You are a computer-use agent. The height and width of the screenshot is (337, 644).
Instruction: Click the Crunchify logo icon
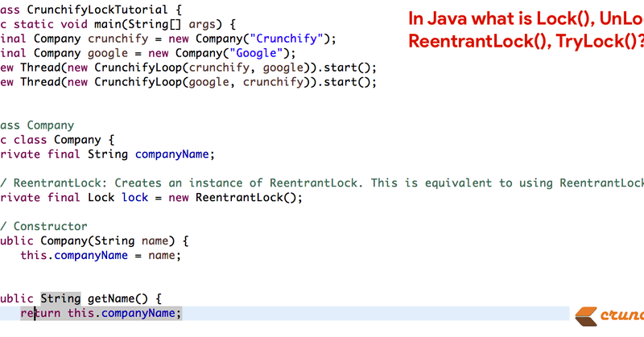click(586, 316)
